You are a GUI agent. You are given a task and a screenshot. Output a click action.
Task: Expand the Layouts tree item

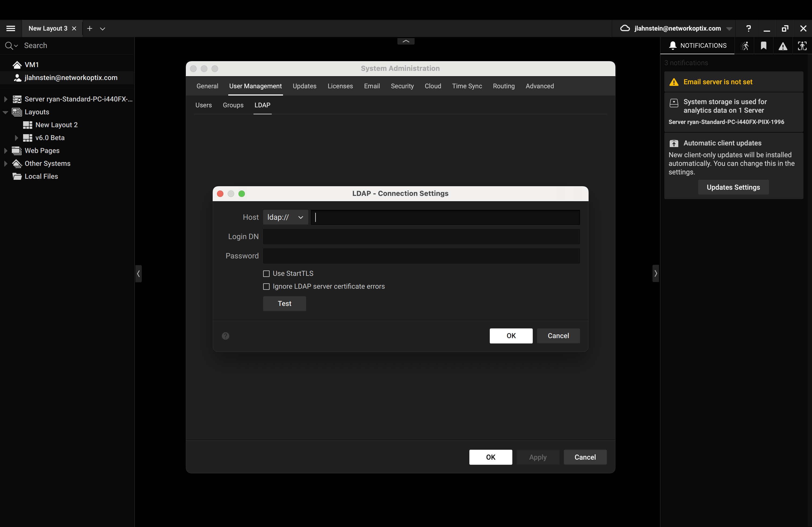click(x=6, y=112)
